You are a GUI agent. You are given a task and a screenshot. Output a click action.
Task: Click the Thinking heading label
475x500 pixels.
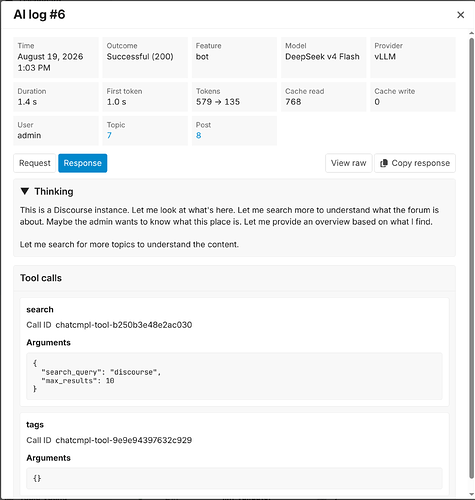tap(54, 191)
